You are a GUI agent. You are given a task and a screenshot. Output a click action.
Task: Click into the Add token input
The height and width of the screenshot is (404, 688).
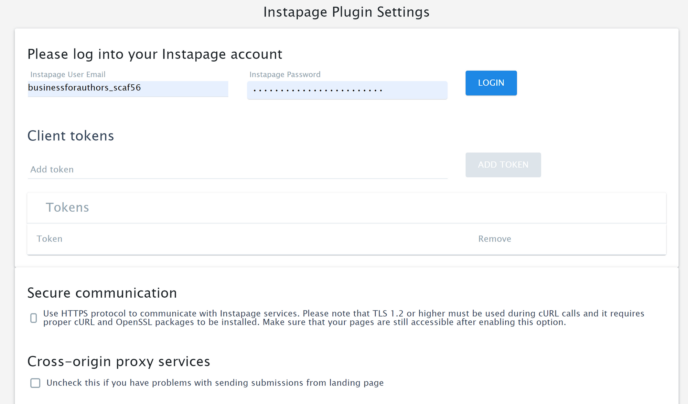click(x=237, y=169)
